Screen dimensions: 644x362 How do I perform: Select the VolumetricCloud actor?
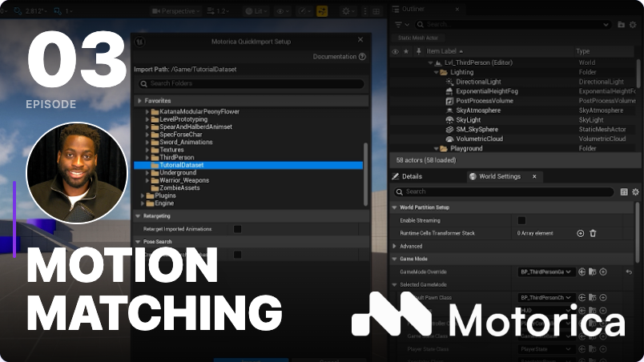click(x=479, y=139)
